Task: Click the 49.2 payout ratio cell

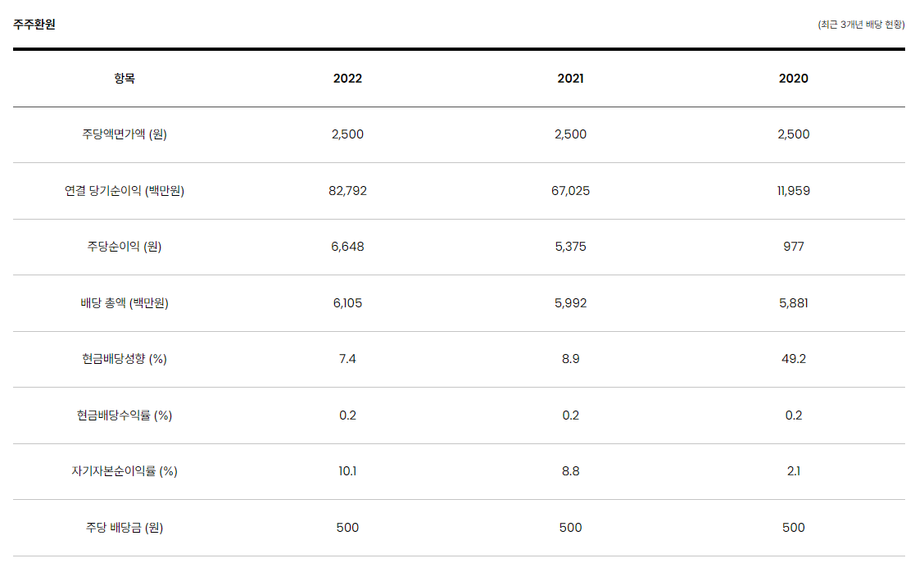Action: click(793, 359)
